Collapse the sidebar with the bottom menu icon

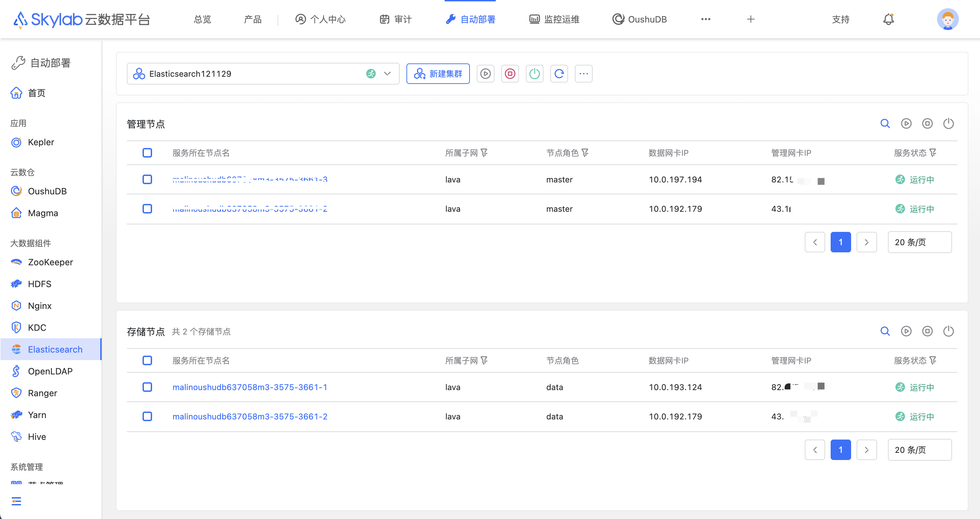coord(16,501)
